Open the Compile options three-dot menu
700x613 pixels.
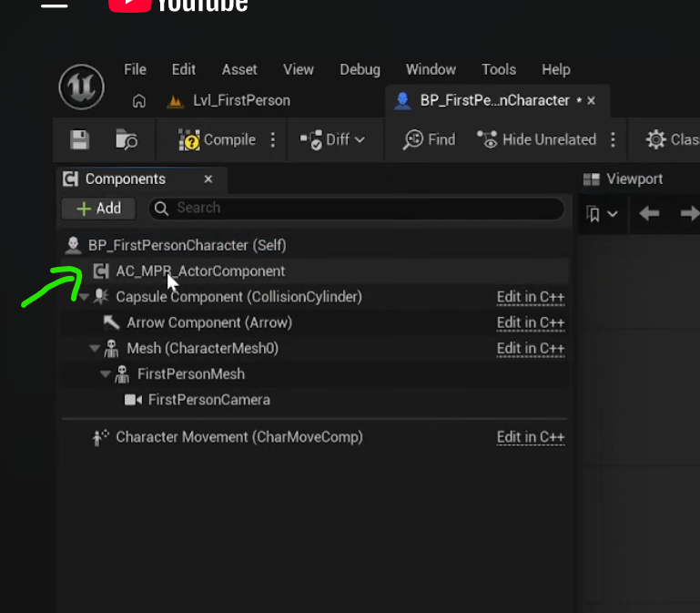(273, 139)
